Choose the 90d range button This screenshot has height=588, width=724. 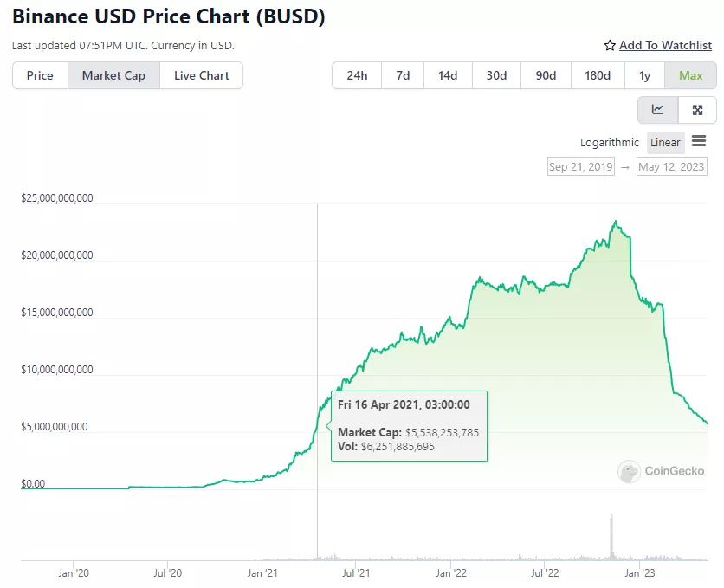(546, 75)
